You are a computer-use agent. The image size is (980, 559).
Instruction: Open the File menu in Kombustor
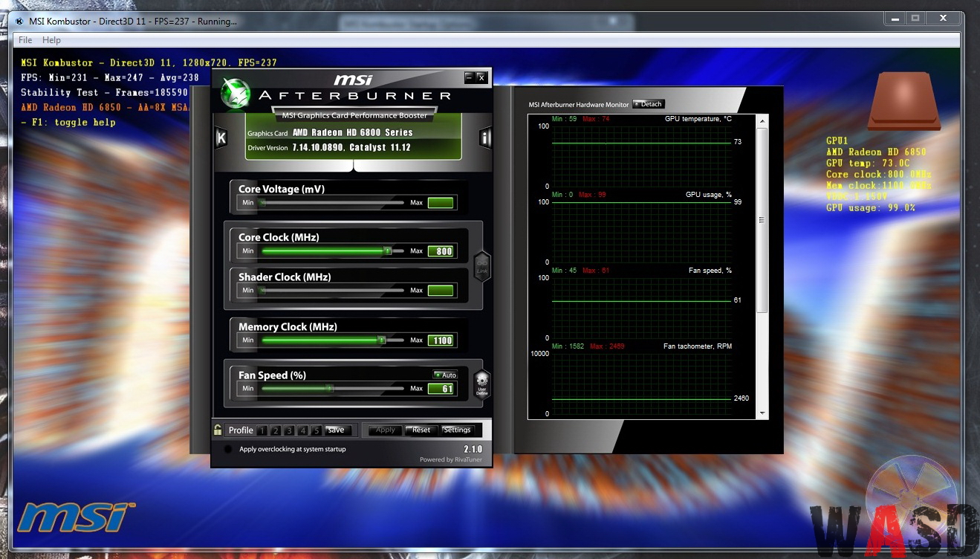(x=25, y=40)
